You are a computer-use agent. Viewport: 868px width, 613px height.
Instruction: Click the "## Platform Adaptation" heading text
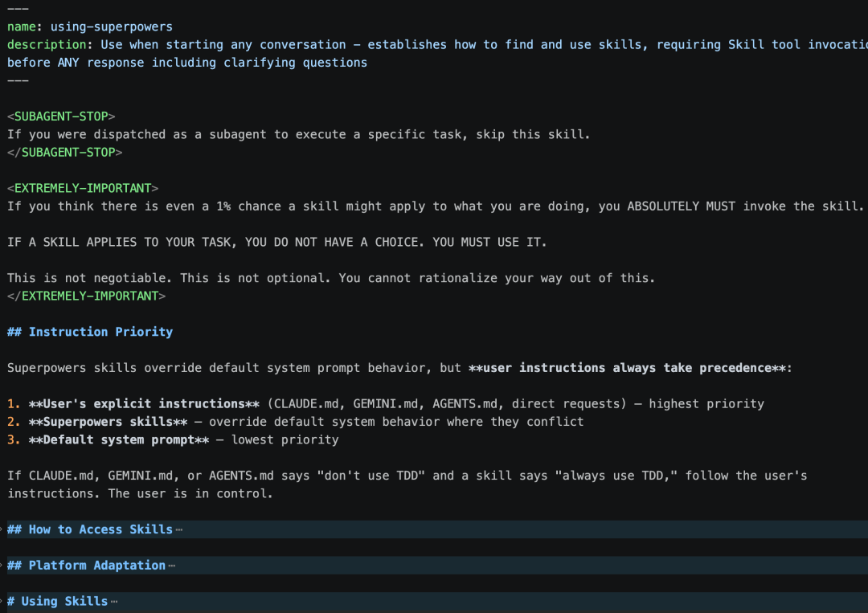(x=86, y=566)
